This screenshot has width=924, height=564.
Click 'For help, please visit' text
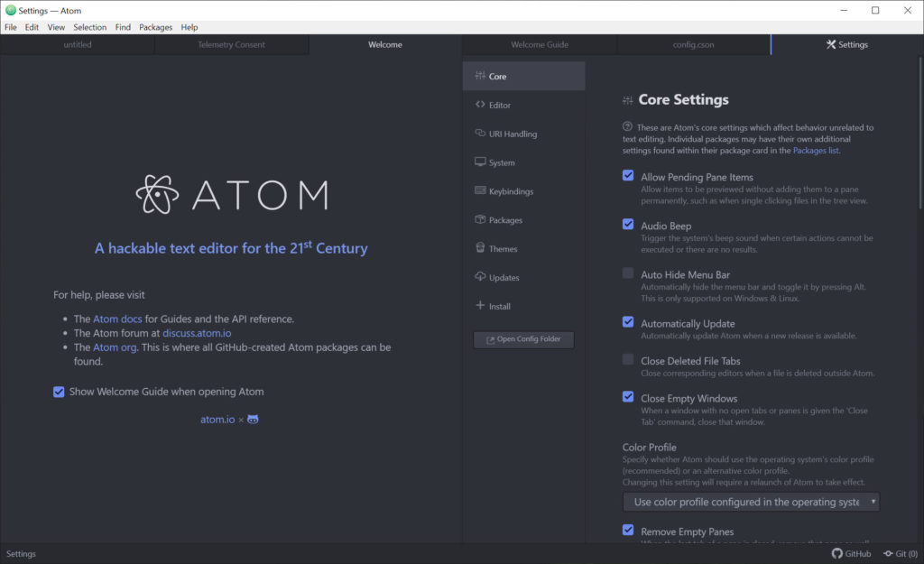pos(99,295)
